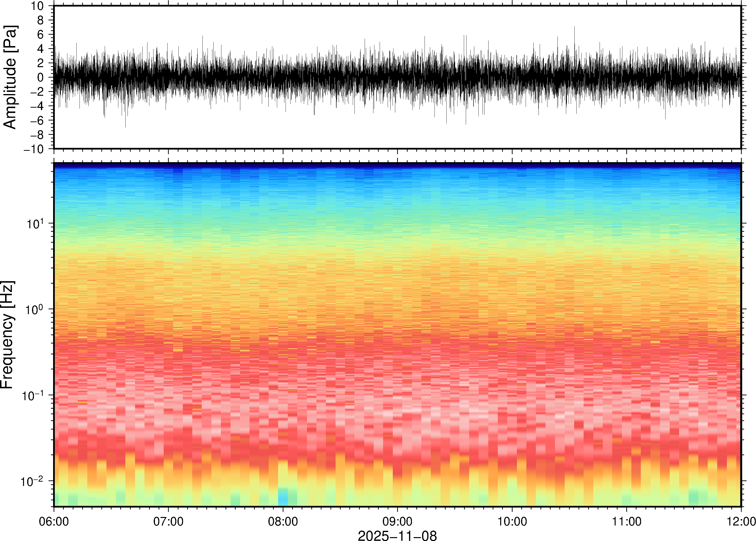Viewport: 756px width, 541px height.
Task: Click the 09:00 time axis label
Action: click(x=397, y=521)
